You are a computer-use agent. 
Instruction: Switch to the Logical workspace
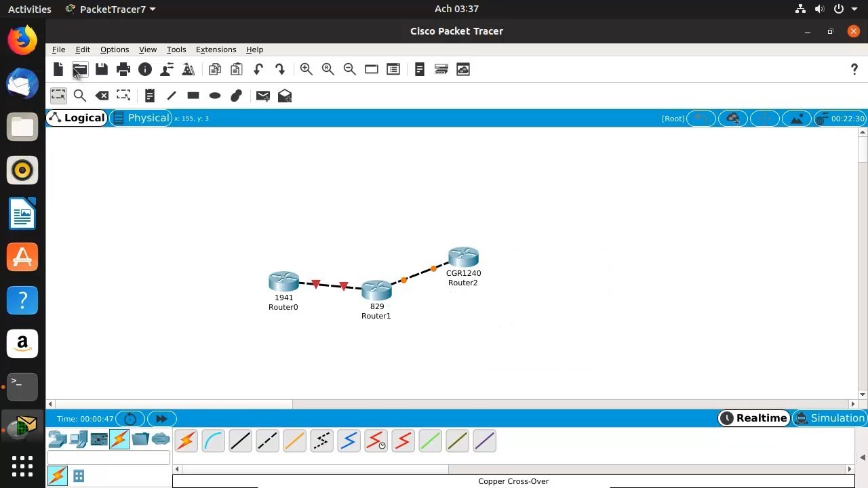pyautogui.click(x=77, y=118)
